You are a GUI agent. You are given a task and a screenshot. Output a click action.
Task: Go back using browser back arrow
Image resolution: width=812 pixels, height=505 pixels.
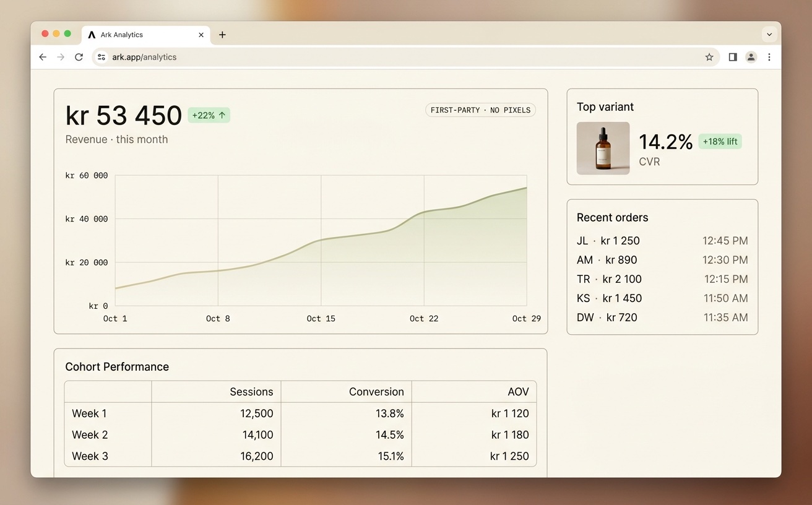point(43,57)
